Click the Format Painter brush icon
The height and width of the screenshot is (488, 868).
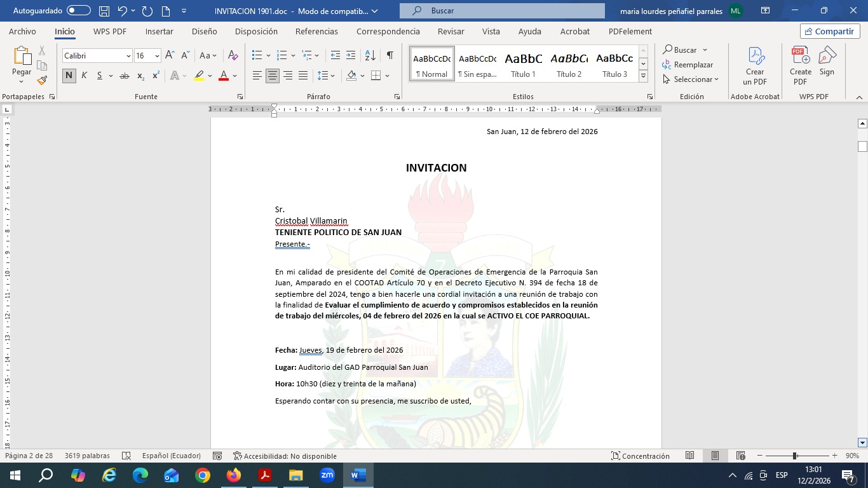point(42,81)
